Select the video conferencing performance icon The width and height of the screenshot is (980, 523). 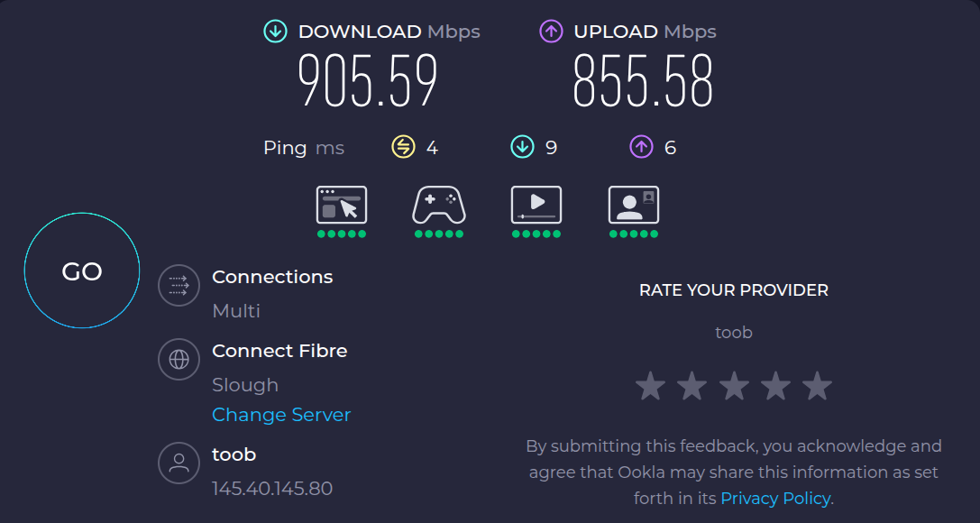coord(634,205)
